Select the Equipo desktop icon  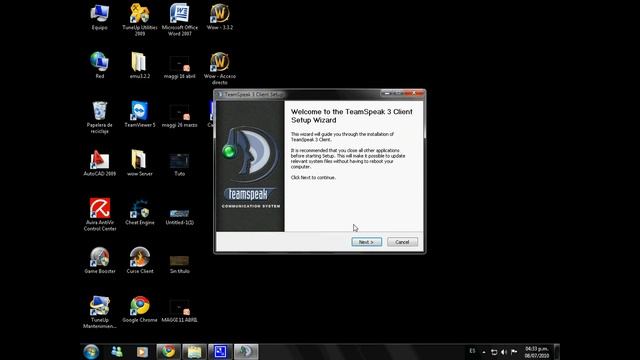point(100,17)
